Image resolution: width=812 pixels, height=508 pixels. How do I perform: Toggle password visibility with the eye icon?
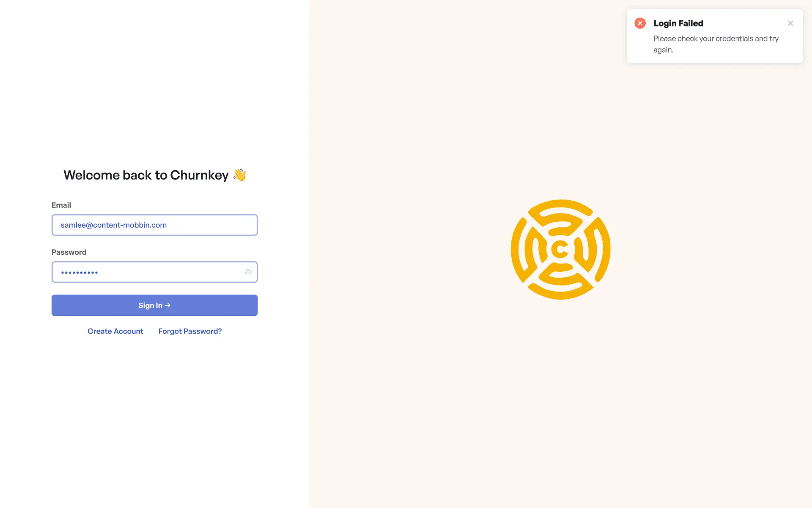(x=248, y=272)
